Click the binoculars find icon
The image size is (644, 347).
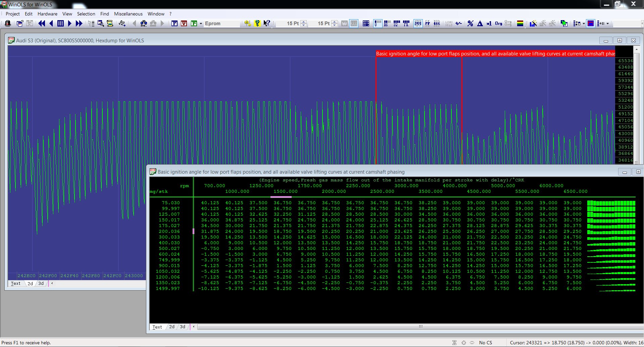(x=144, y=23)
